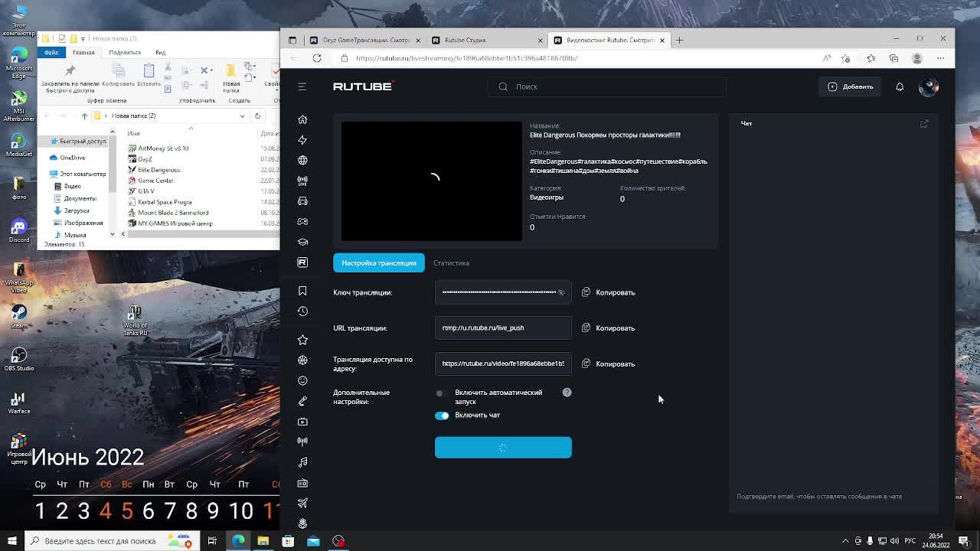The width and height of the screenshot is (980, 551).
Task: Click the video player preview
Action: (x=432, y=181)
